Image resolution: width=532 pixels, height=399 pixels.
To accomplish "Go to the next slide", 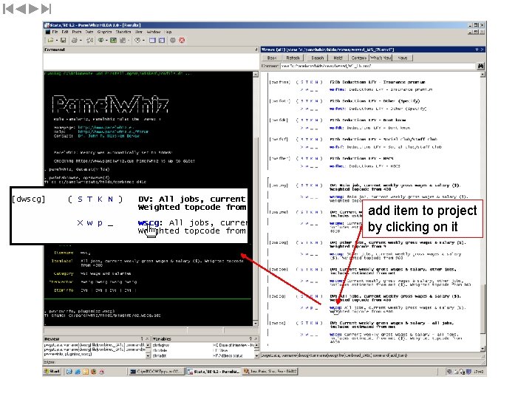I will (33, 9).
